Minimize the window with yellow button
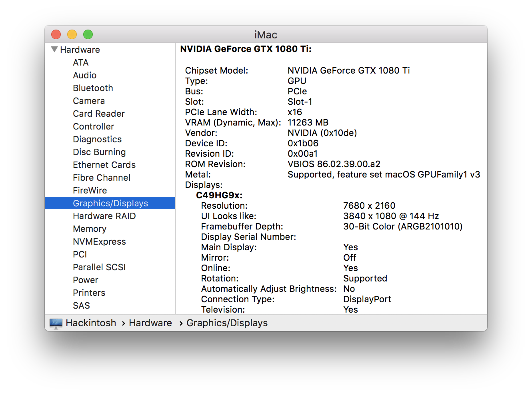The image size is (532, 395). coord(72,34)
